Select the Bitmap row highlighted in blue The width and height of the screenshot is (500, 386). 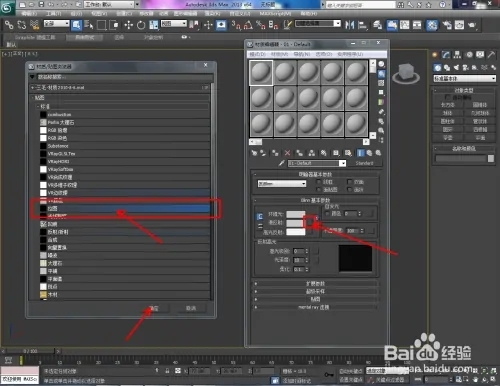125,208
